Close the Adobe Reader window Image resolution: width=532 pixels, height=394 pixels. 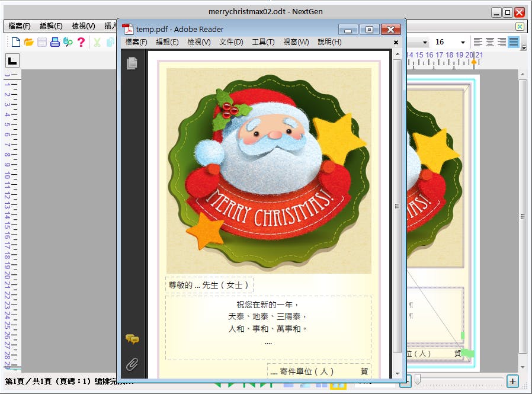tap(391, 30)
